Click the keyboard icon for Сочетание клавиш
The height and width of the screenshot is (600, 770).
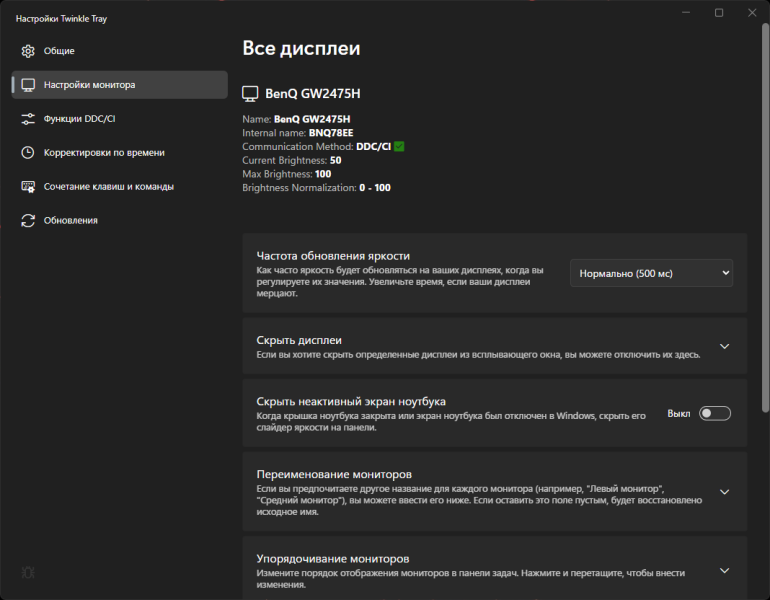point(28,187)
